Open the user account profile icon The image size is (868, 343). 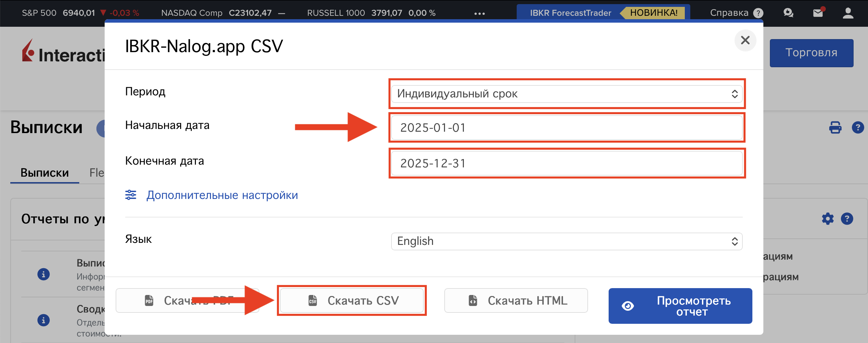point(848,13)
